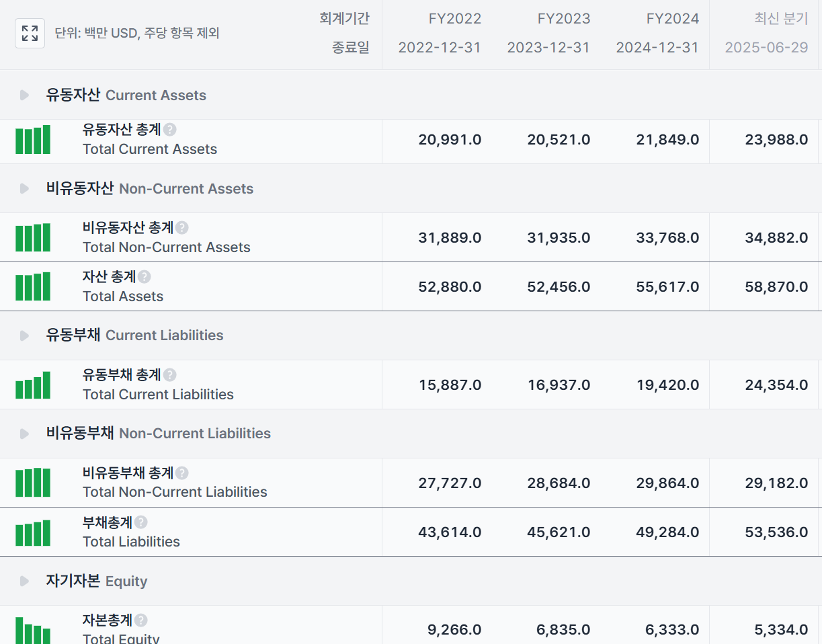This screenshot has width=822, height=644.
Task: Open Total Liabilities bar chart icon
Action: point(33,532)
